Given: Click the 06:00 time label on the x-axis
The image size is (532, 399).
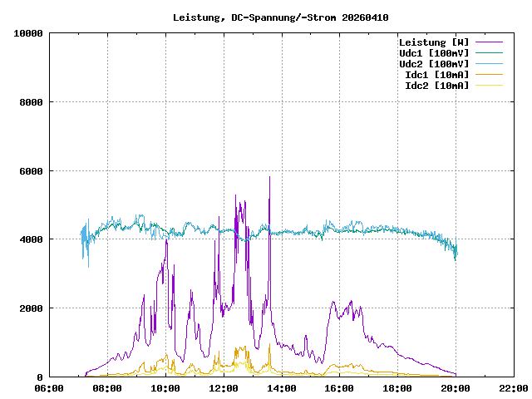Looking at the screenshot, I should 50,388.
